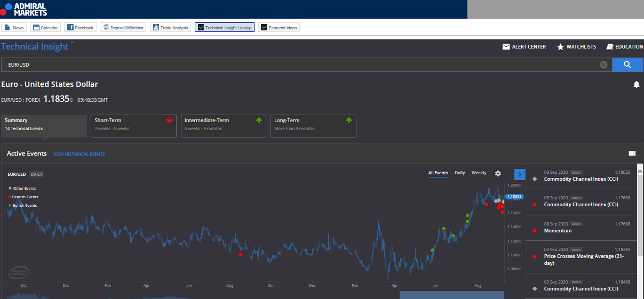The height and width of the screenshot is (299, 644).
Task: Select the Short-Term tab
Action: pyautogui.click(x=133, y=126)
